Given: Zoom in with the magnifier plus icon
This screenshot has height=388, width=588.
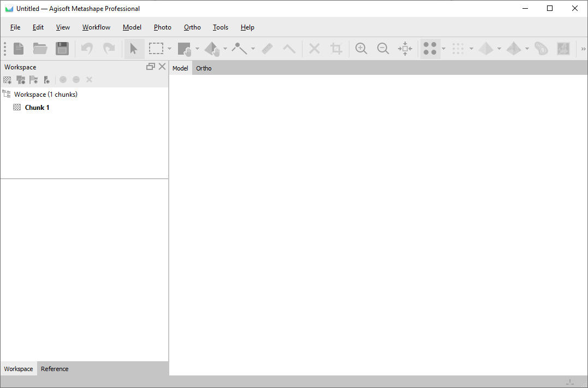Looking at the screenshot, I should [361, 49].
